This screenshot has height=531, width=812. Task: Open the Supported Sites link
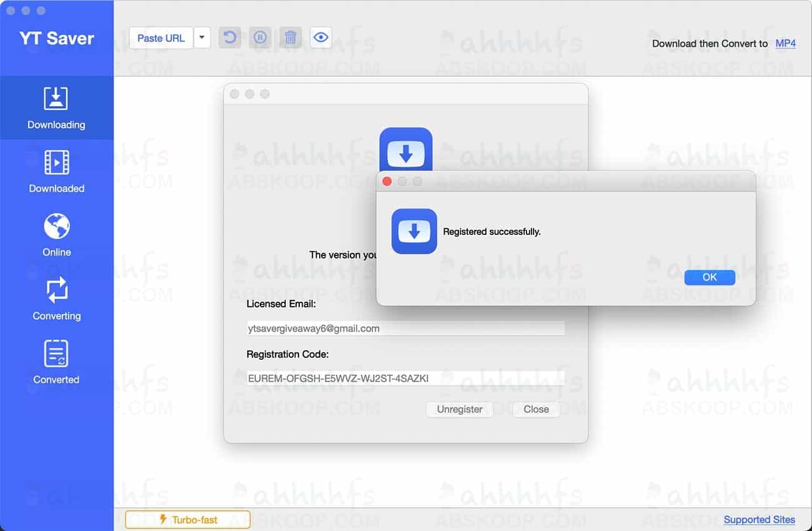[x=760, y=520]
